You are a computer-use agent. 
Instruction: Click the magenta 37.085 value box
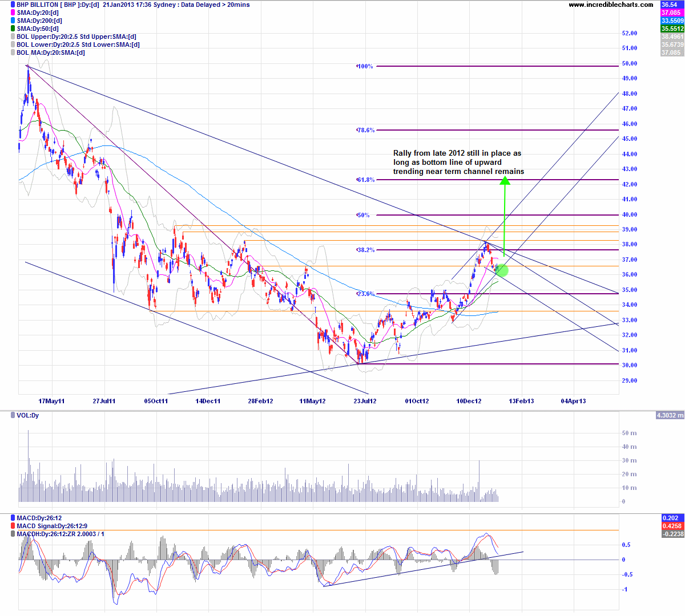coord(672,13)
